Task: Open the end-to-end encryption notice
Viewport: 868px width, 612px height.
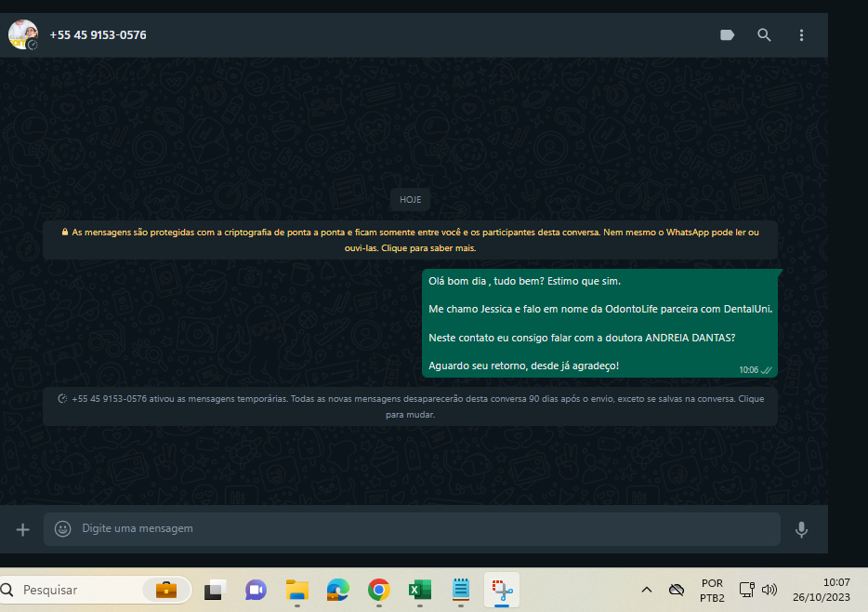Action: coord(410,240)
